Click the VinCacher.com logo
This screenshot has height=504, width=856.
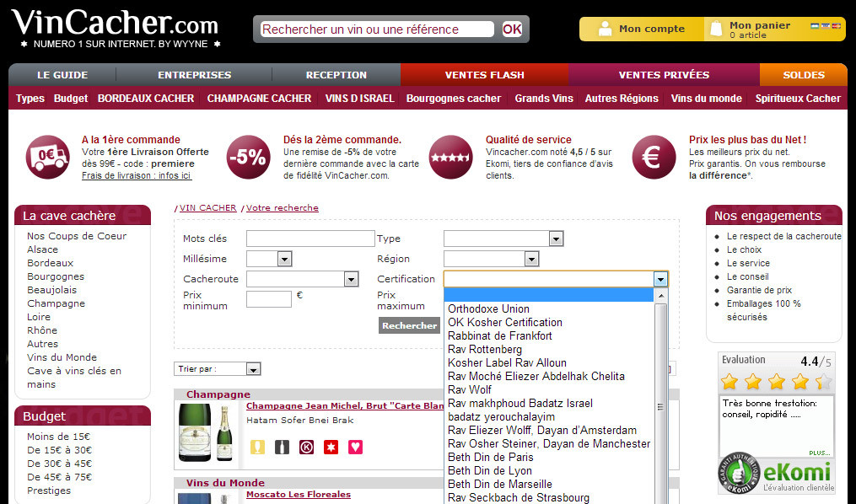(116, 29)
